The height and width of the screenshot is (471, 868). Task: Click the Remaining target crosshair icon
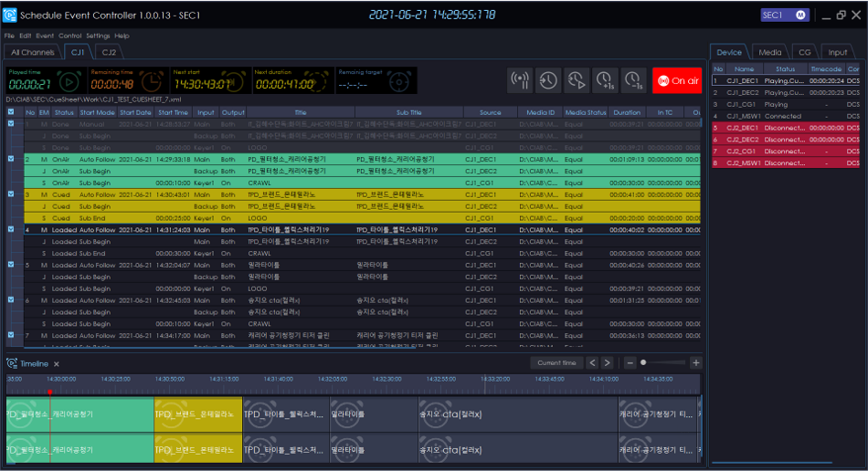point(399,82)
